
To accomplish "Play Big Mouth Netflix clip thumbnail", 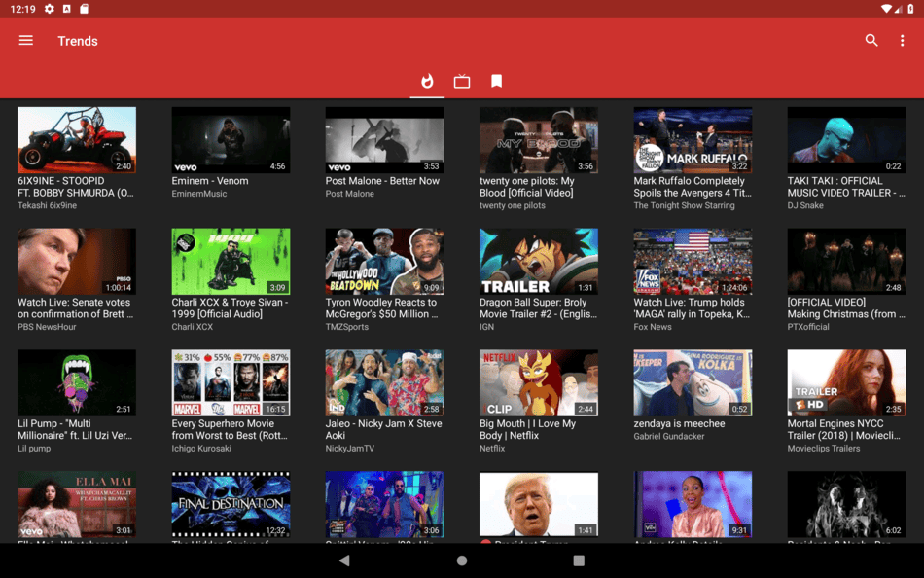I will pos(539,382).
